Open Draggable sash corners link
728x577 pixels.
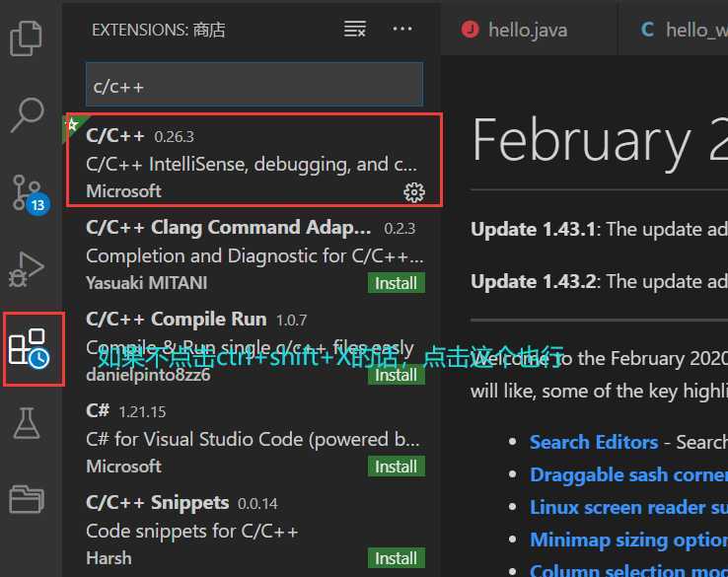628,474
